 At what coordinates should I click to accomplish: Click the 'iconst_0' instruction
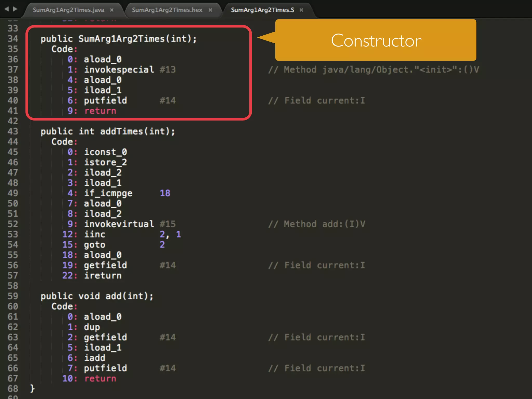tap(105, 152)
